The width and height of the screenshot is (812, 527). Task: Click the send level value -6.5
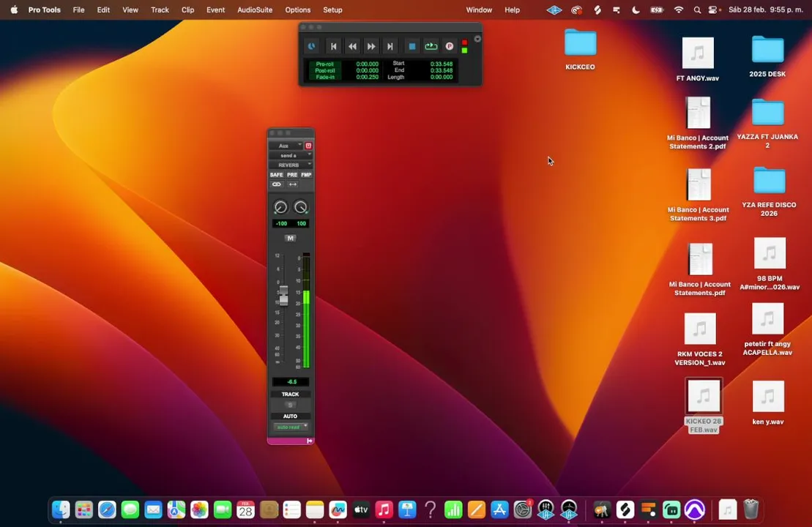291,382
